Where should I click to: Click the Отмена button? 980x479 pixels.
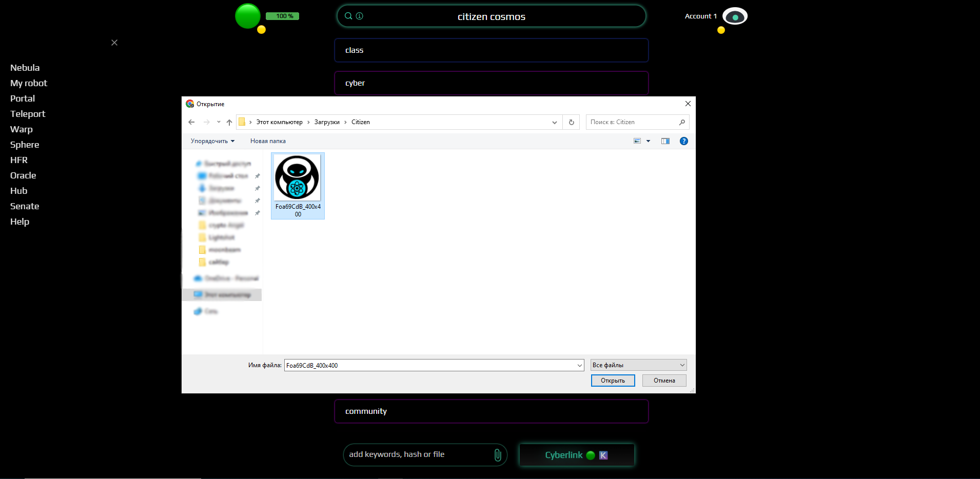pos(664,381)
